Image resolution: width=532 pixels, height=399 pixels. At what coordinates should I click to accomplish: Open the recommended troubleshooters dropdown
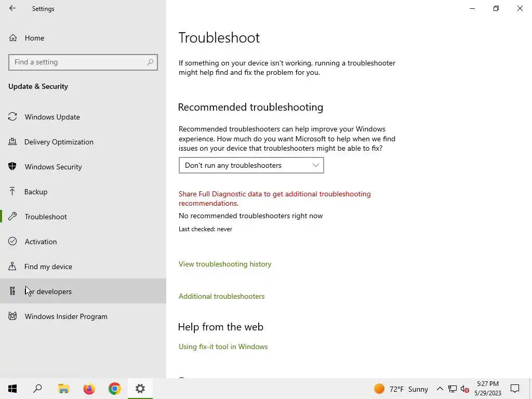[251, 165]
